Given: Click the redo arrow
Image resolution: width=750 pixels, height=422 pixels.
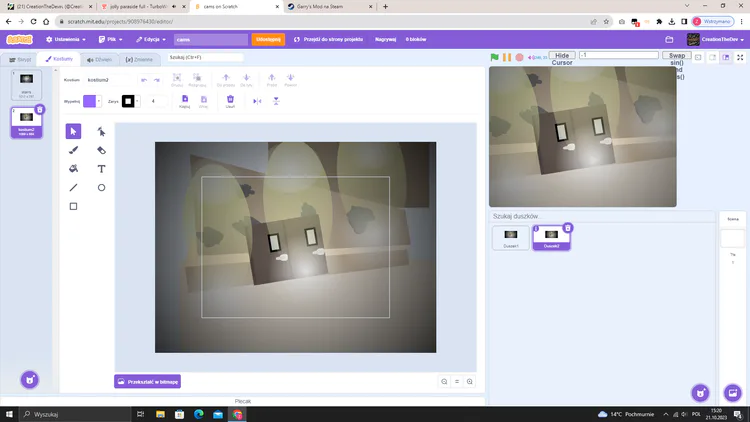Looking at the screenshot, I should pos(156,80).
